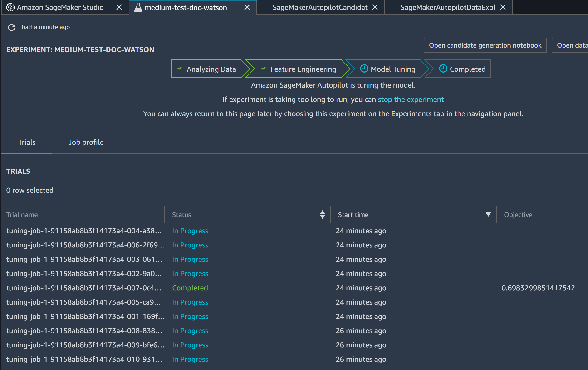This screenshot has width=588, height=370.
Task: Click the SageMaker Studio tab logo icon
Action: 10,7
